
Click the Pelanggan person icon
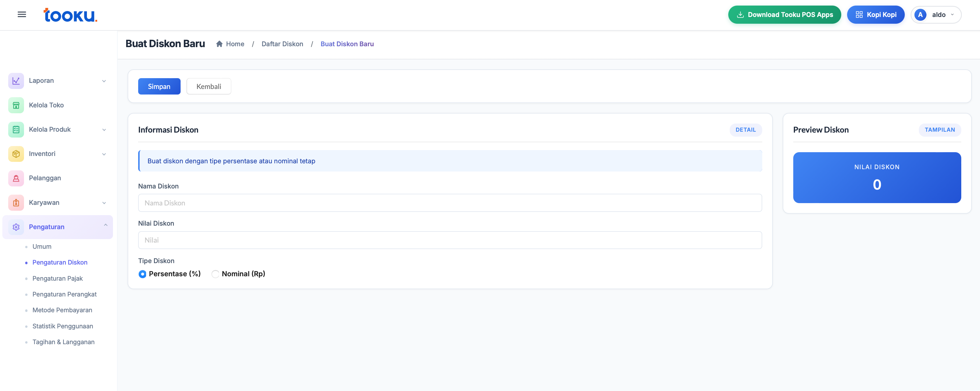[16, 178]
